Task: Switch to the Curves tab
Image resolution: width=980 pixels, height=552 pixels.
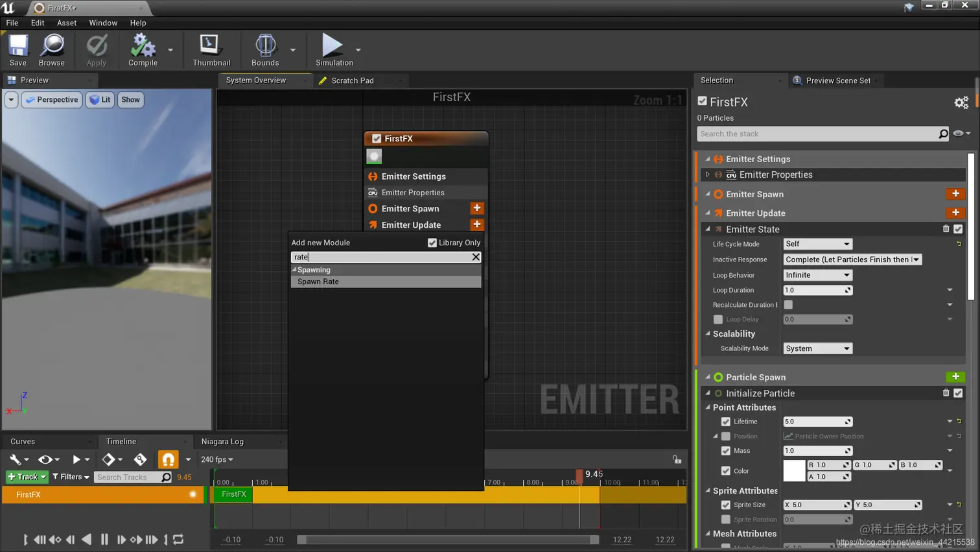Action: pyautogui.click(x=23, y=442)
